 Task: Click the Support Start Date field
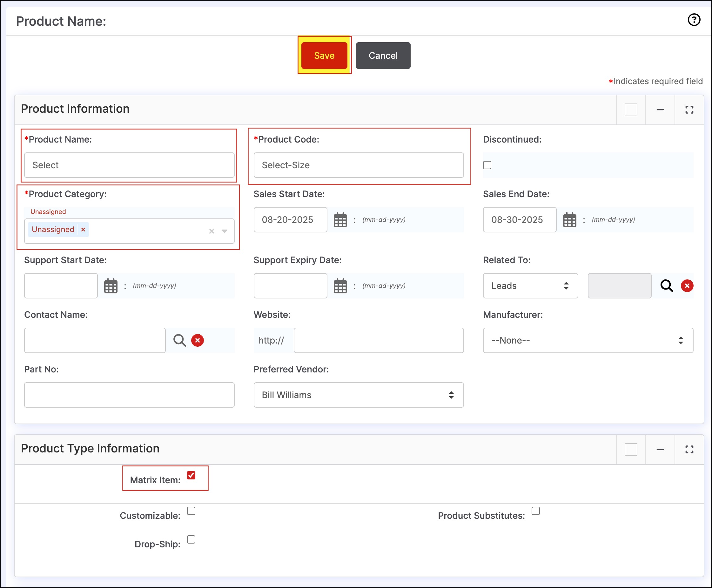[61, 286]
